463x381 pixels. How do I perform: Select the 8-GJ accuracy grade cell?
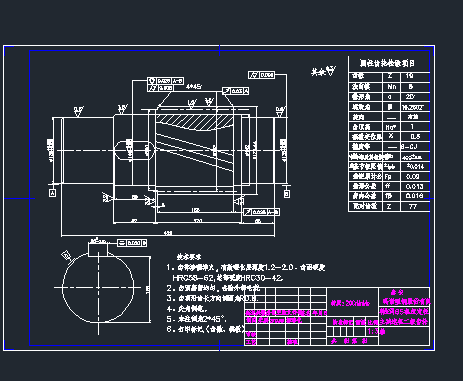tap(409, 146)
